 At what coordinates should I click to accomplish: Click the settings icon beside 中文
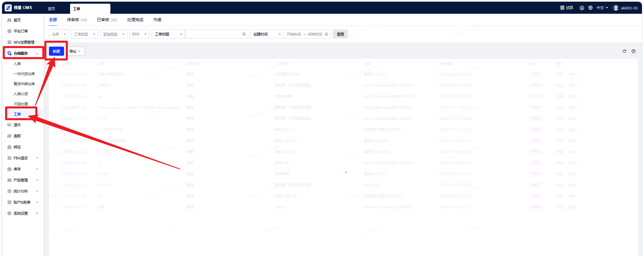[x=590, y=8]
